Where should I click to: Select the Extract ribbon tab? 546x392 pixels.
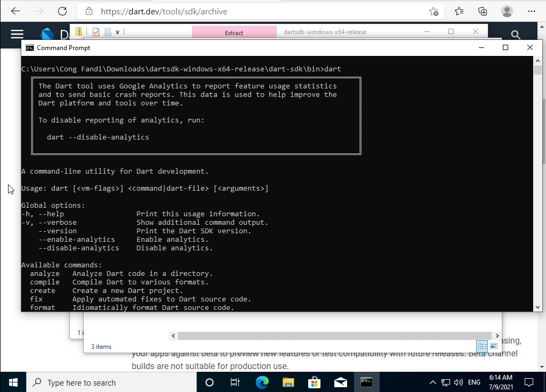tap(234, 32)
